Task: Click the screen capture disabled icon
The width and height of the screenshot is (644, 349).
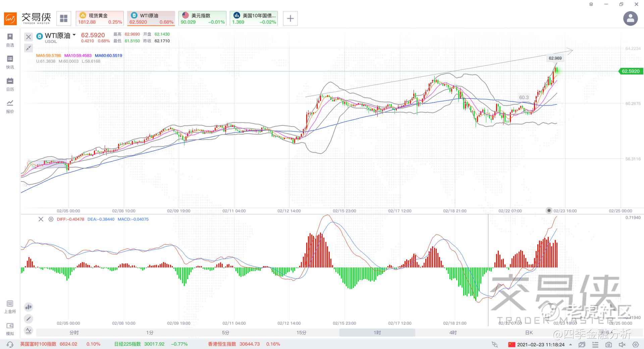Action: tap(582, 345)
